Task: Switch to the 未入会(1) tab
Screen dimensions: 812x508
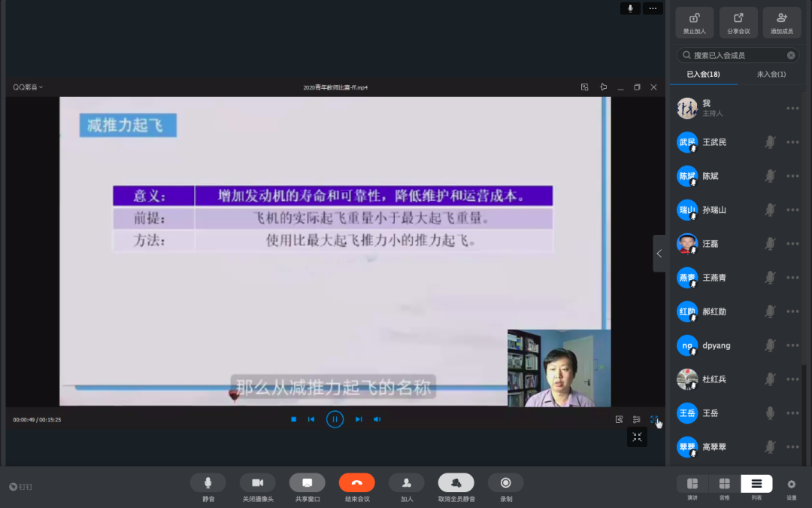Action: click(771, 74)
